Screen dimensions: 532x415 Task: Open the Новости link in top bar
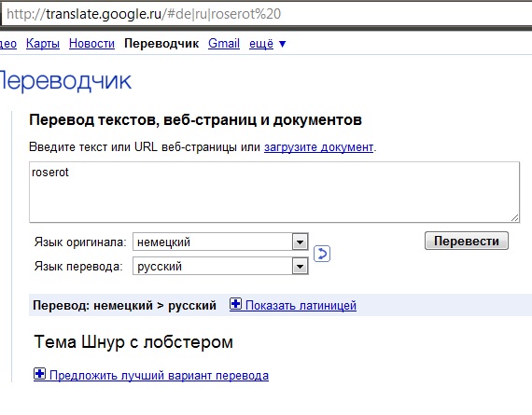click(91, 44)
